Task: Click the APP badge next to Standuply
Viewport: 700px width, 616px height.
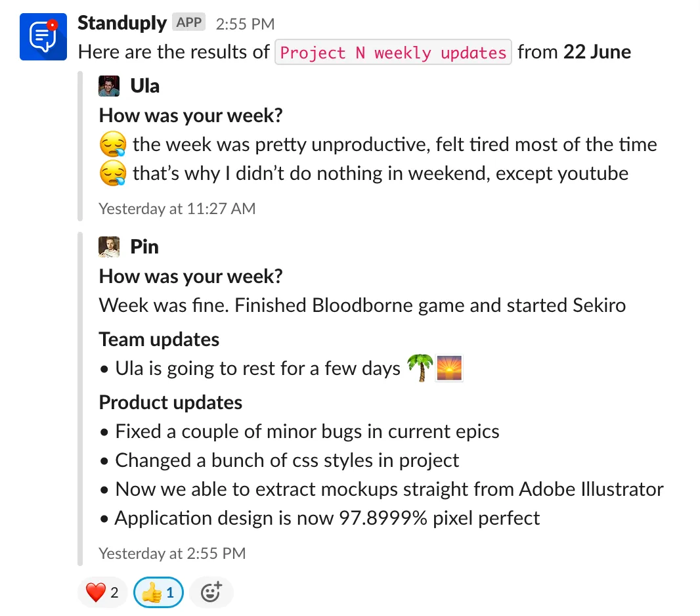Action: click(189, 22)
